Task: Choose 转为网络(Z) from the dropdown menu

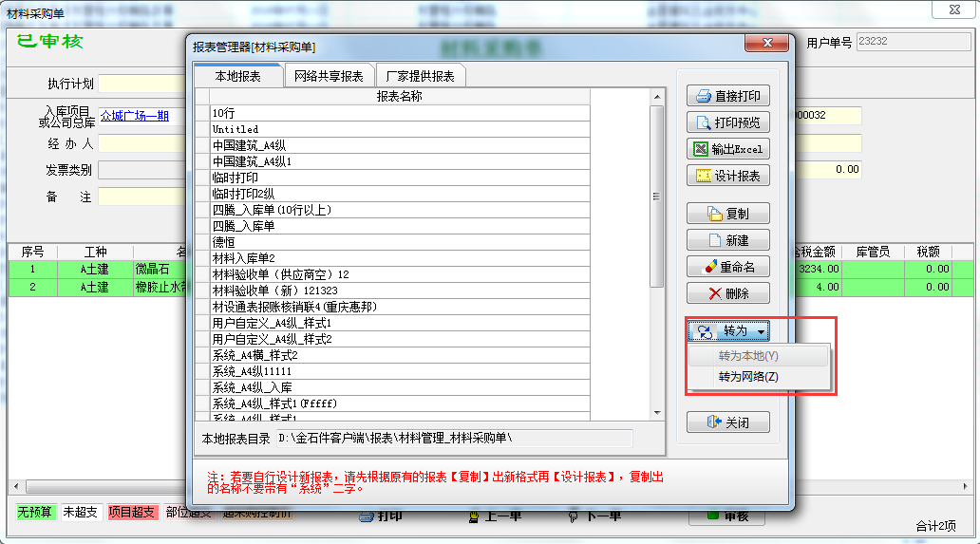Action: [x=748, y=377]
